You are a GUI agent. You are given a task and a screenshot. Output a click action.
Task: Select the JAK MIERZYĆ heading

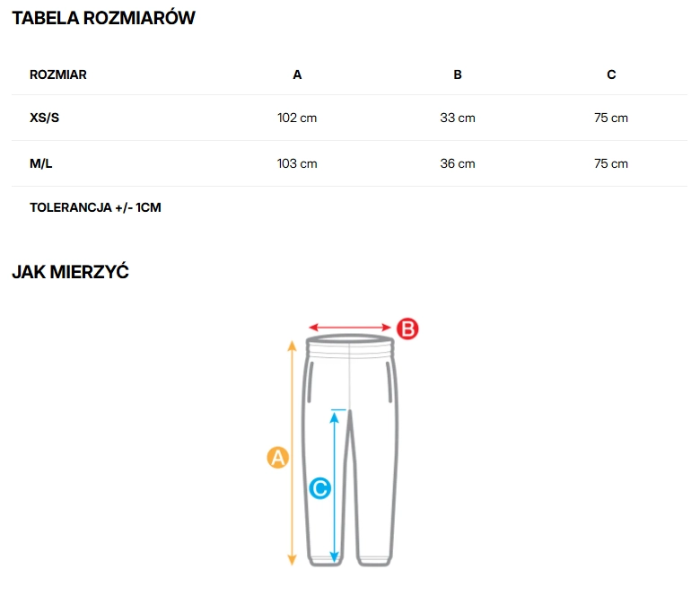[x=70, y=272]
